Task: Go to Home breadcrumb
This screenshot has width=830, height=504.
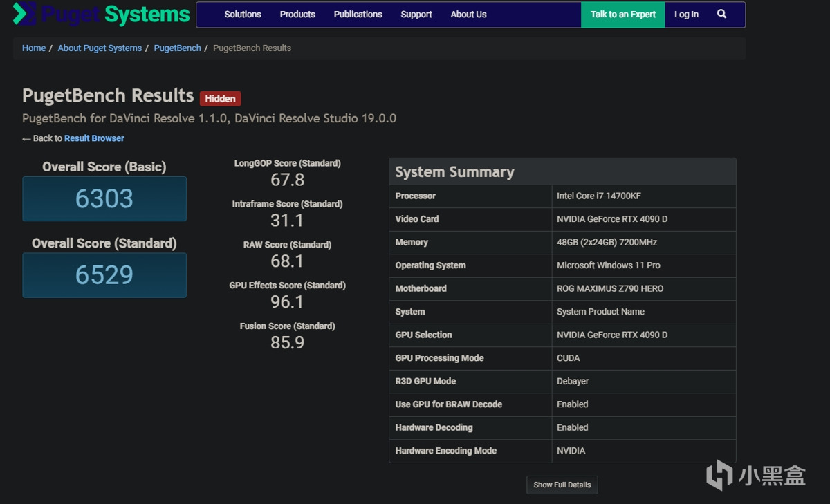Action: pyautogui.click(x=34, y=48)
